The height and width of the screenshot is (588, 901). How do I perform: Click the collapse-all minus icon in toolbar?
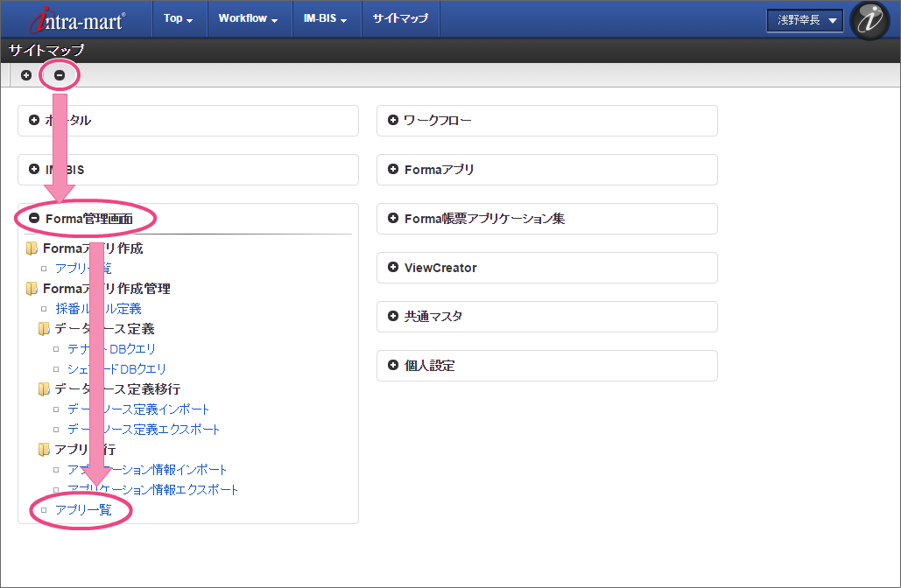click(60, 75)
